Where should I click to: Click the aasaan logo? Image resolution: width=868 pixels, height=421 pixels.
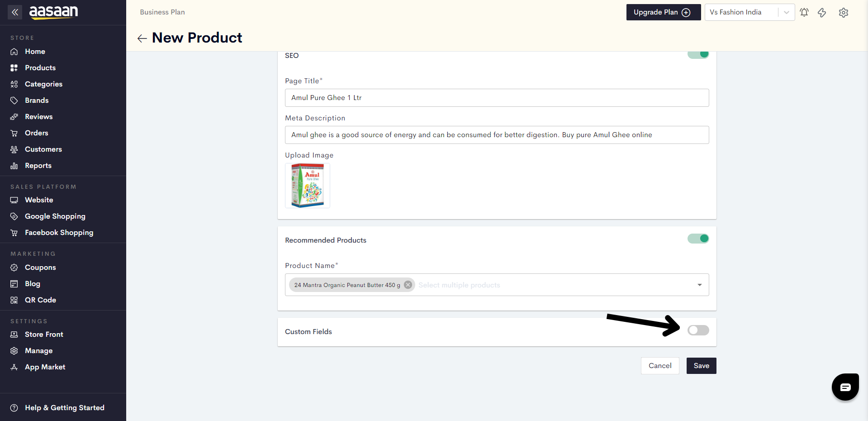point(53,12)
